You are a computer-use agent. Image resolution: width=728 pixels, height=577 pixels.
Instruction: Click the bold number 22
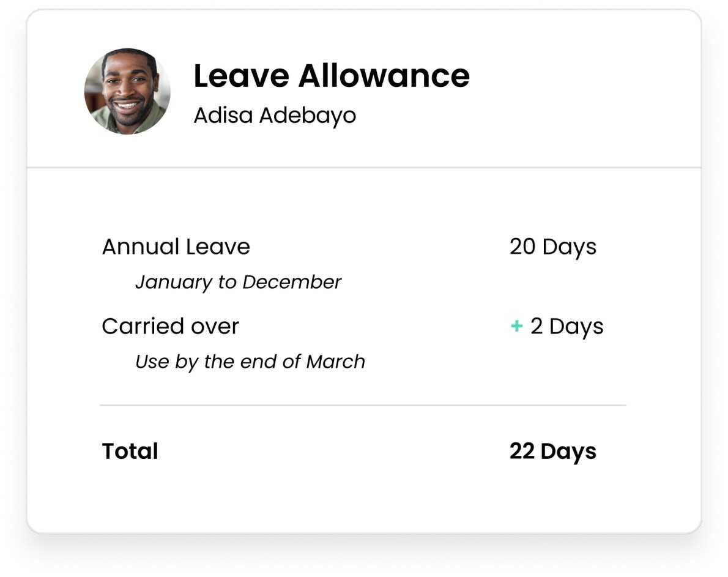click(x=522, y=451)
